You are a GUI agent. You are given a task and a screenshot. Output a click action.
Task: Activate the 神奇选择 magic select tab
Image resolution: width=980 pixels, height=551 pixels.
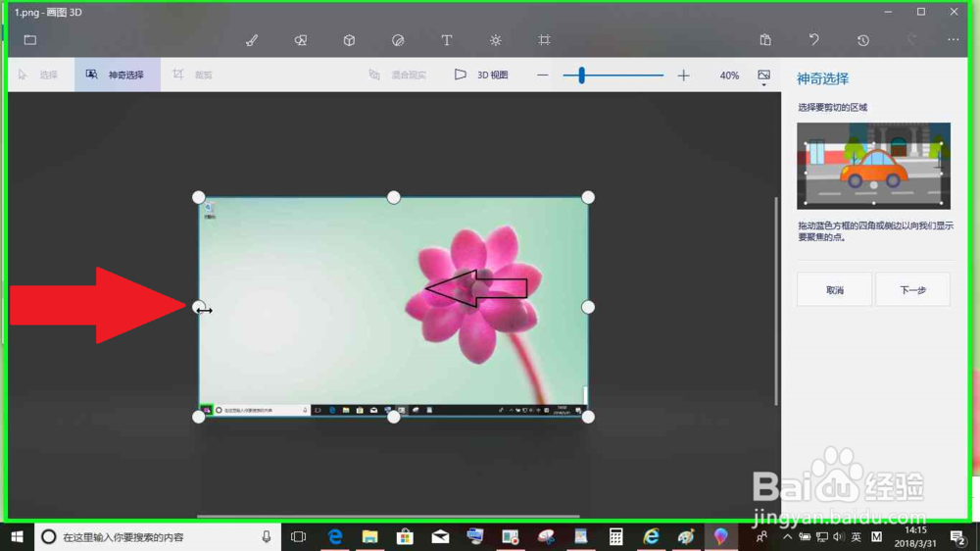click(x=117, y=75)
